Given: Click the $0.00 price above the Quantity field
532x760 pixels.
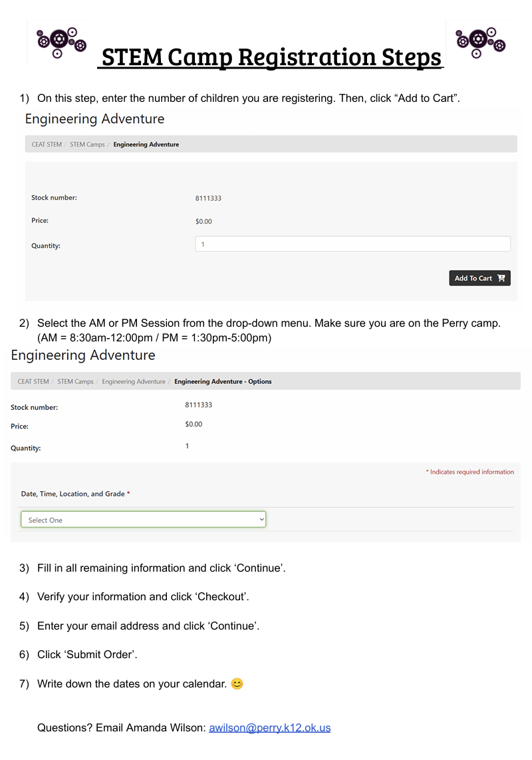Looking at the screenshot, I should click(203, 222).
